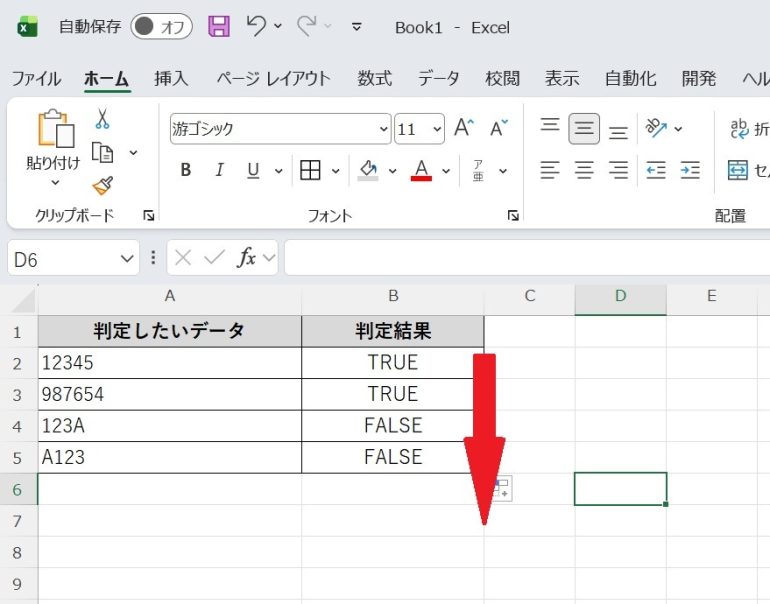The image size is (770, 604).
Task: Copy selection with the copy icon
Action: coord(103,152)
